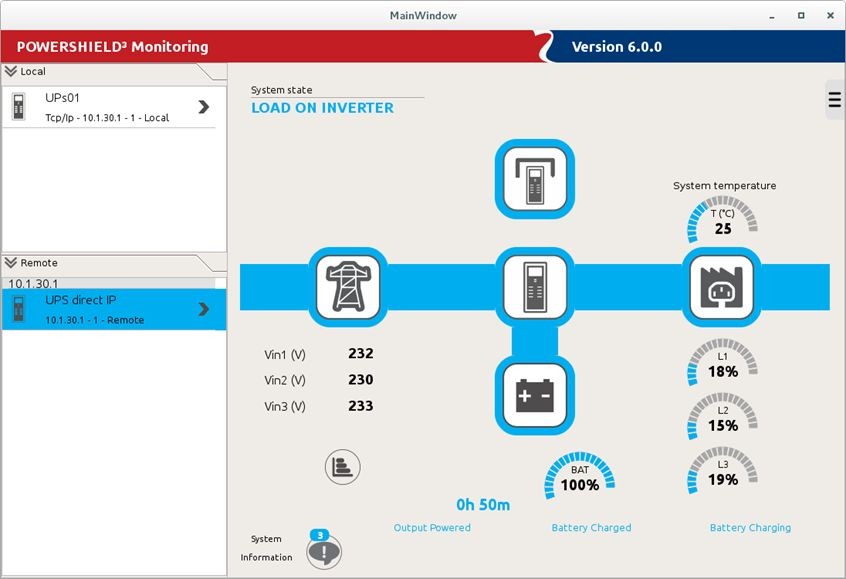
Task: Expand UPS direct IP with its chevron
Action: [x=203, y=309]
